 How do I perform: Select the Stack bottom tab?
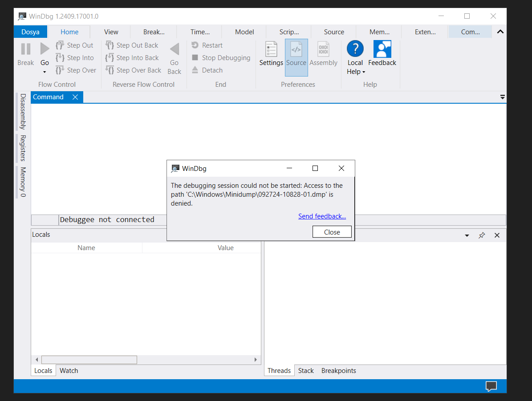[306, 370]
